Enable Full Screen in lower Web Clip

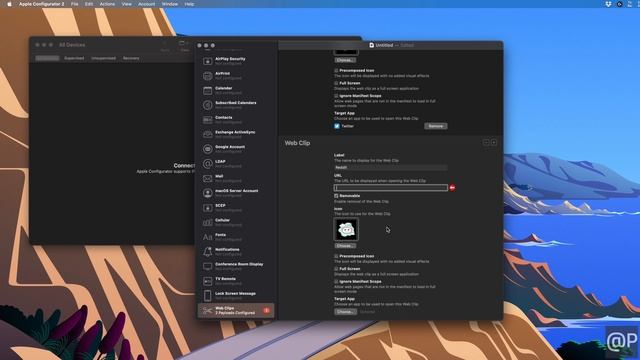click(x=336, y=269)
